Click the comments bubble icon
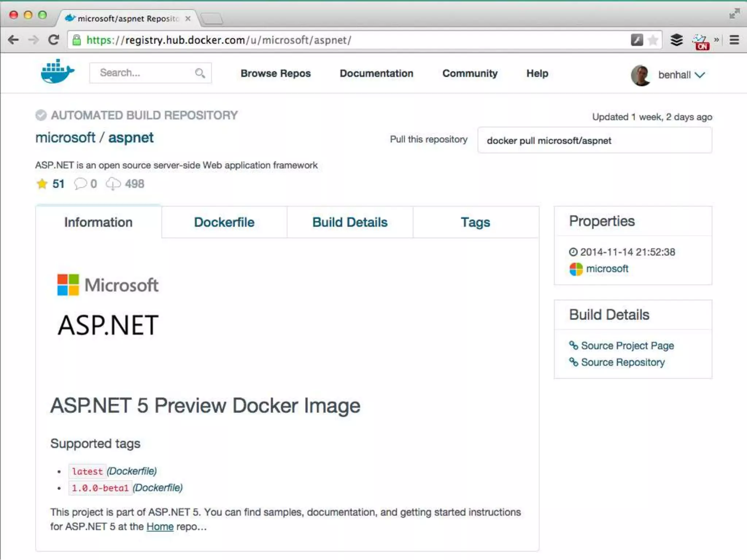747x560 pixels. [x=80, y=183]
